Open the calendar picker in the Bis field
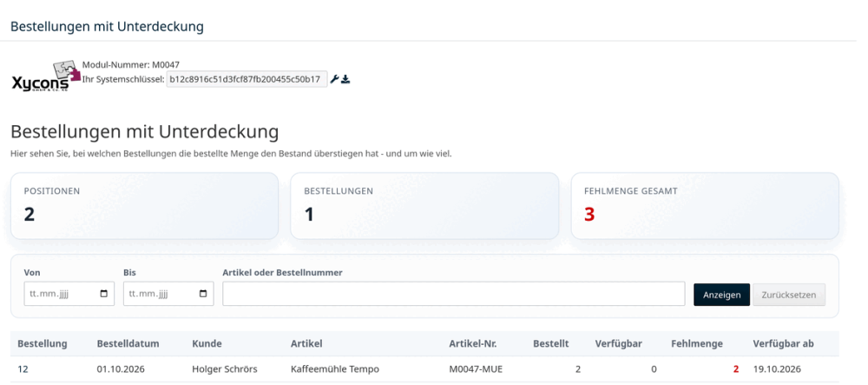 [x=203, y=294]
